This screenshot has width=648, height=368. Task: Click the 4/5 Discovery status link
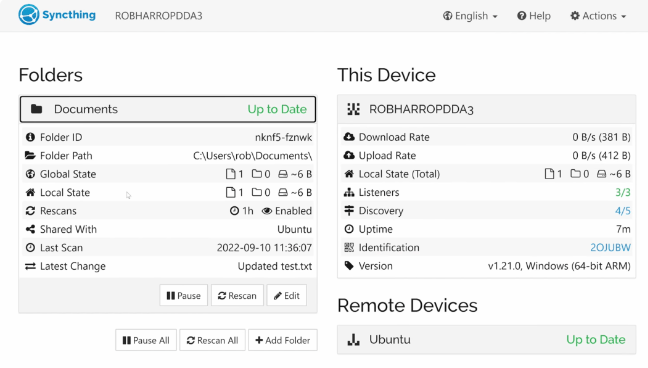623,211
